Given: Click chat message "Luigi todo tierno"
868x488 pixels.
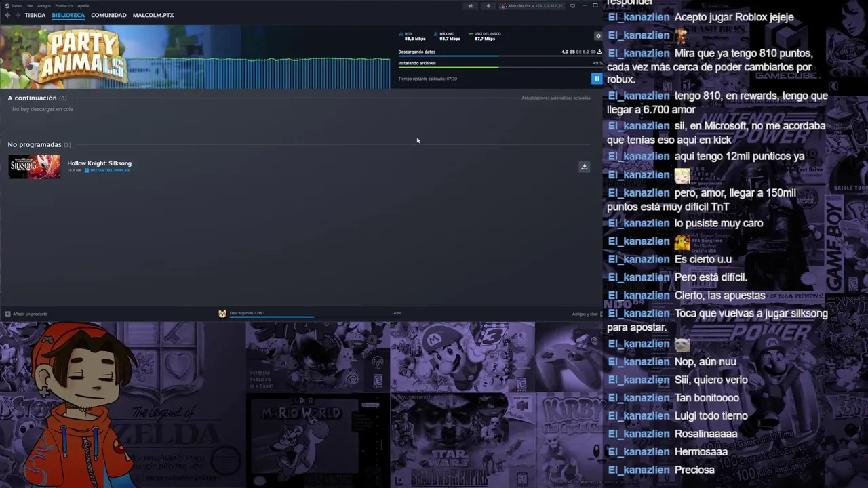Looking at the screenshot, I should (x=711, y=416).
